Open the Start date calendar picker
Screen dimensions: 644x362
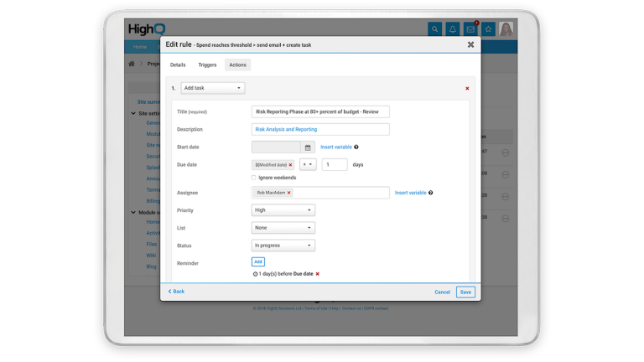tap(308, 147)
